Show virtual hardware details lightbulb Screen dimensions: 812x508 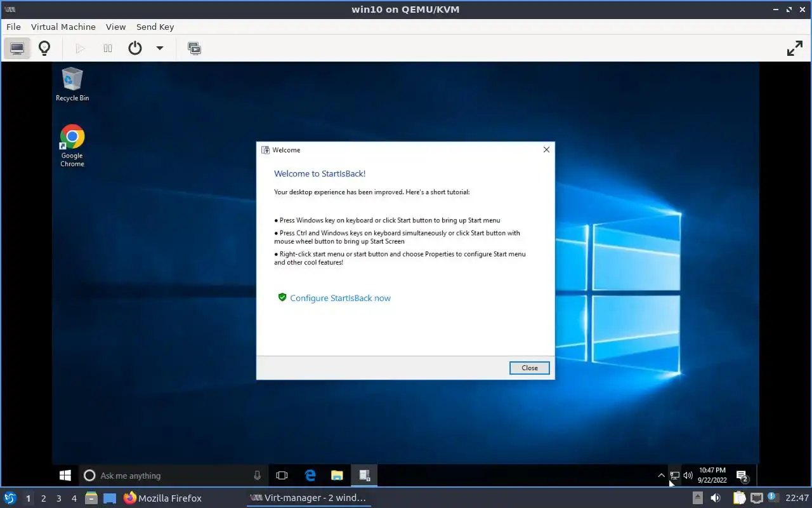pos(44,48)
